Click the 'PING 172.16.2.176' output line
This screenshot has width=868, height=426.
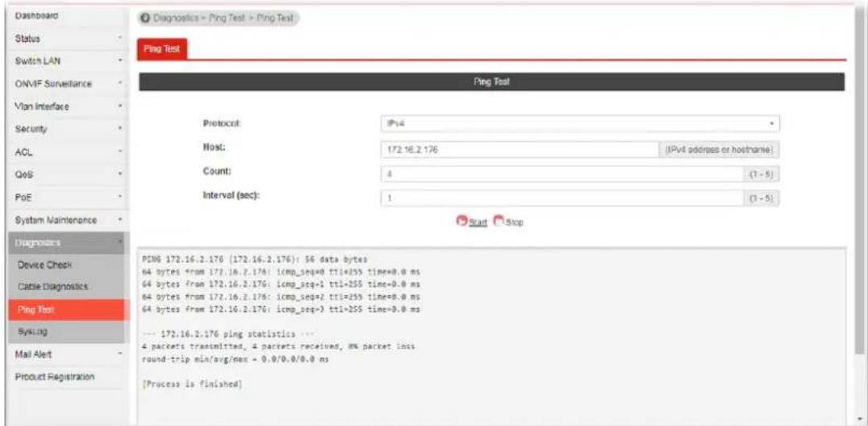(255, 260)
